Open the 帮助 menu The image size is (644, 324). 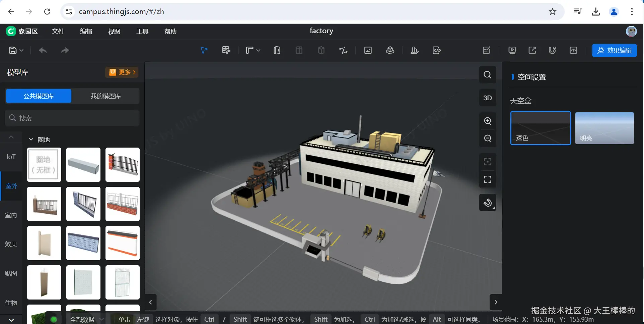pos(170,31)
